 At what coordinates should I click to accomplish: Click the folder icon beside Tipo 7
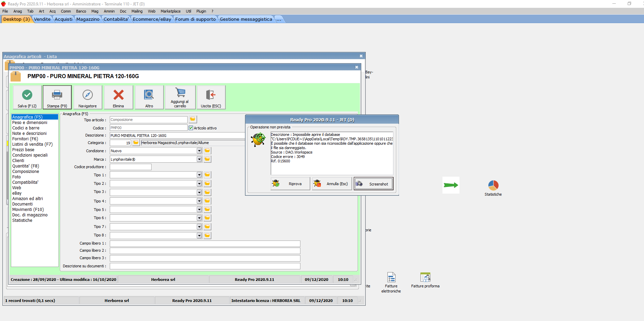click(207, 227)
